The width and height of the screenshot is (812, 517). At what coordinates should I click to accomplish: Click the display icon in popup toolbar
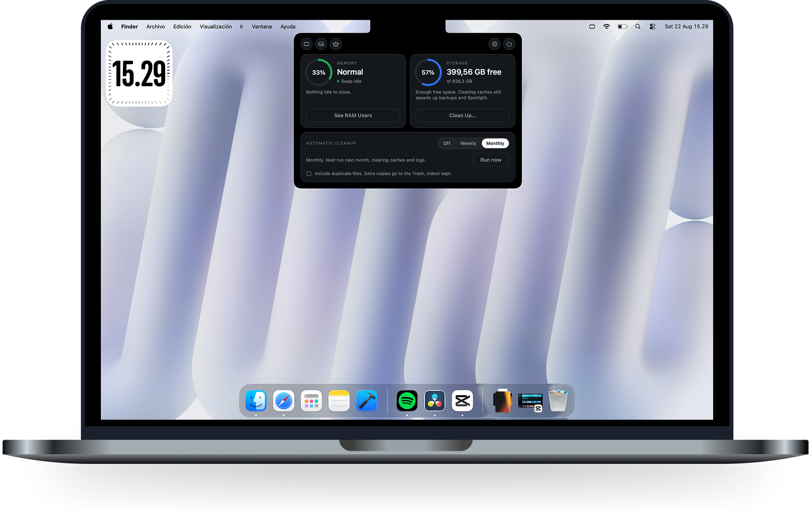click(x=307, y=44)
